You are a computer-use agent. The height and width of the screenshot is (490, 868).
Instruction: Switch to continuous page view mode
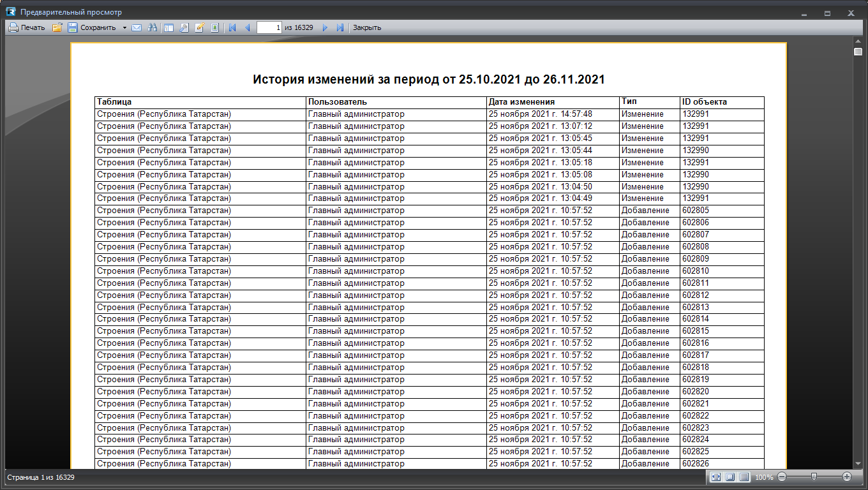click(x=744, y=477)
